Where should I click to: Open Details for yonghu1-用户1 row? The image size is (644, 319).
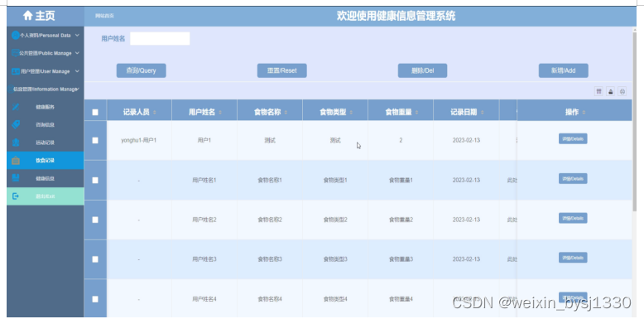coord(573,139)
